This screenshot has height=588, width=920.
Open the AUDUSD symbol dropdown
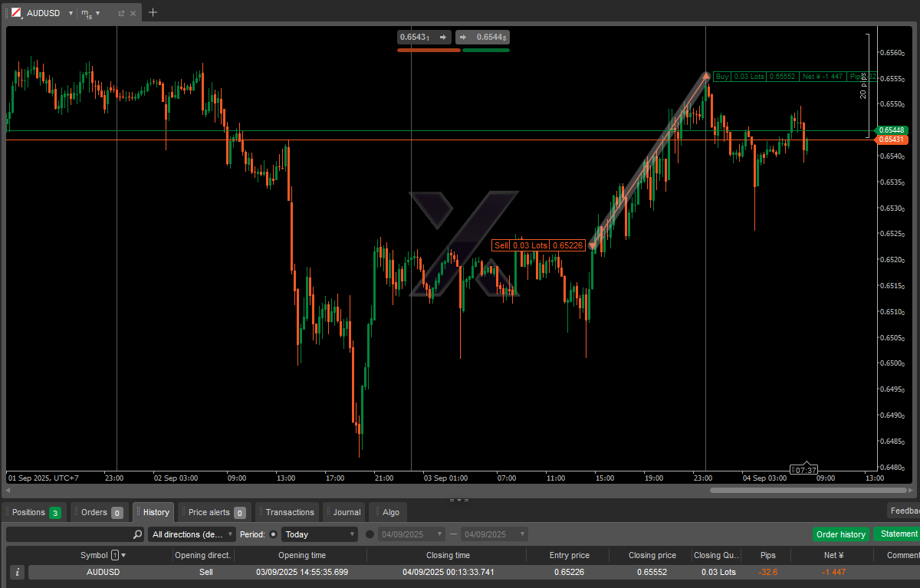click(71, 13)
